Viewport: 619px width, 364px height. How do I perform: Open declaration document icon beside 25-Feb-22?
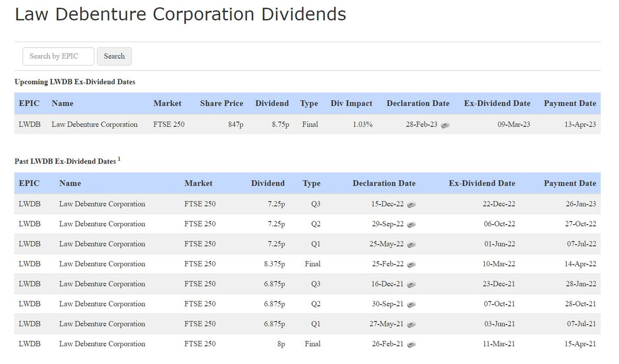click(411, 264)
